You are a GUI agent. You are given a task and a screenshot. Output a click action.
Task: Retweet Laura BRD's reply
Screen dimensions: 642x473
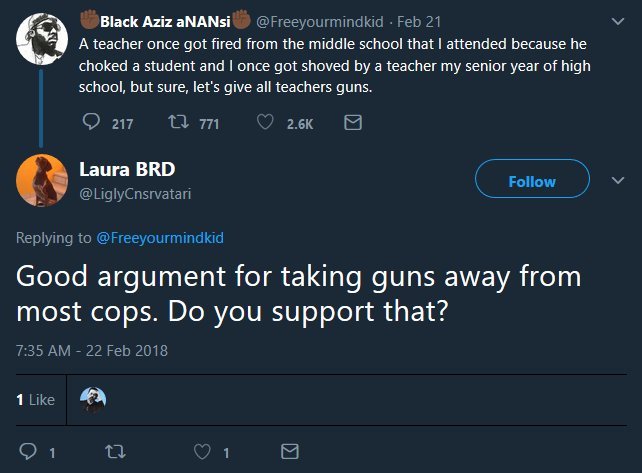[x=113, y=451]
